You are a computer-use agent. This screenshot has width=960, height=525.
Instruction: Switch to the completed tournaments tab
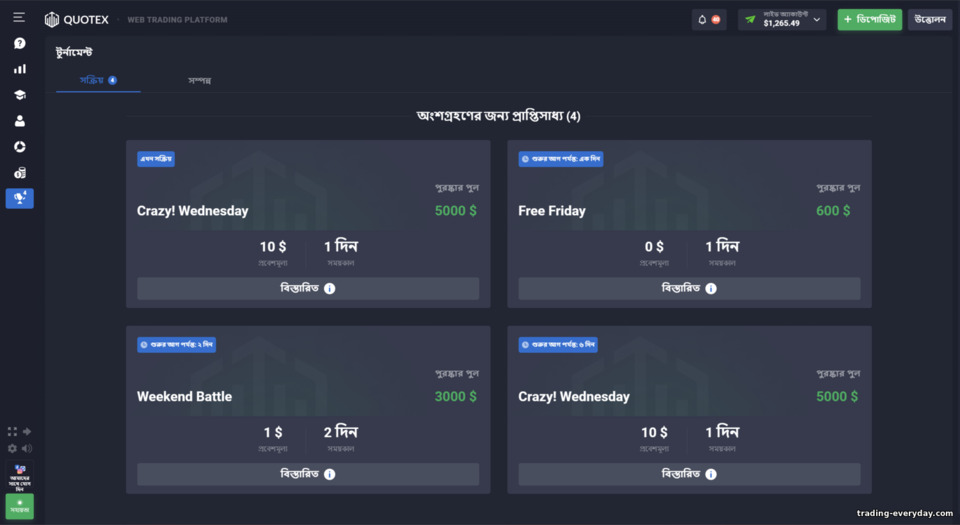pos(200,80)
